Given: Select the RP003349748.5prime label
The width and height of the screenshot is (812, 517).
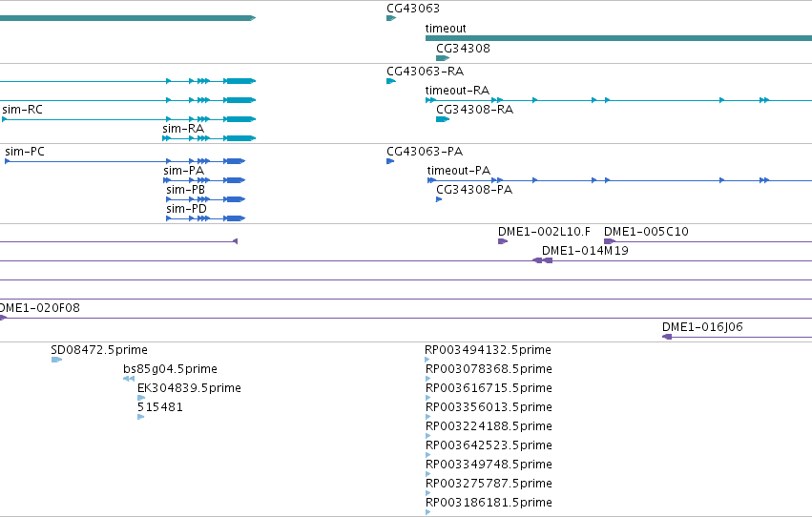Looking at the screenshot, I should coord(489,465).
